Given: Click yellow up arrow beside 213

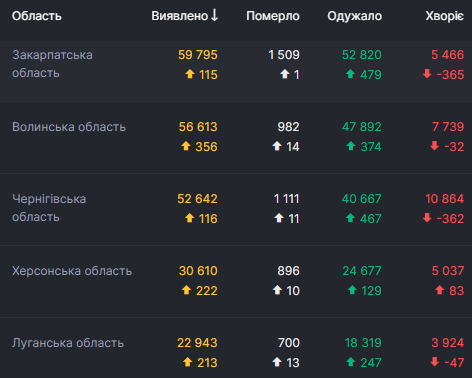Looking at the screenshot, I should (188, 362).
